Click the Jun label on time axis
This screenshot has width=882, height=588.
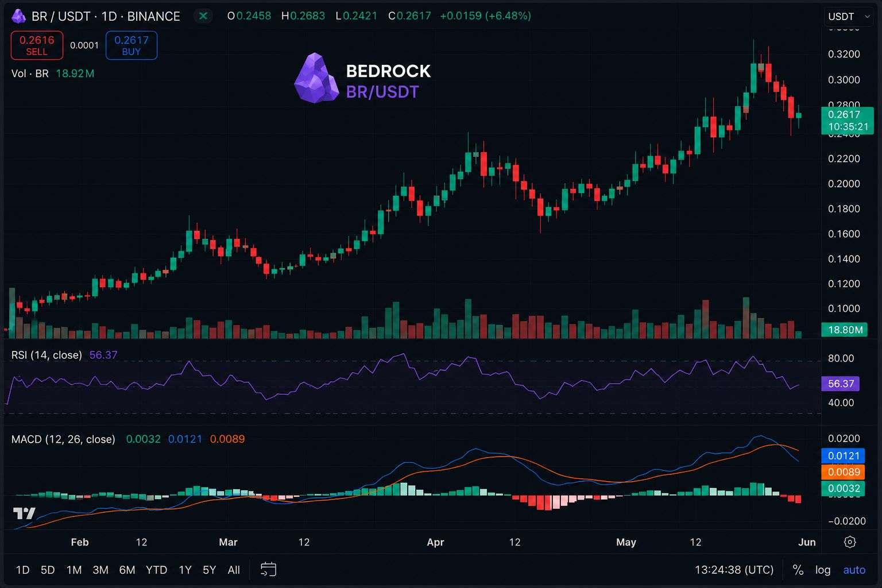pyautogui.click(x=807, y=542)
